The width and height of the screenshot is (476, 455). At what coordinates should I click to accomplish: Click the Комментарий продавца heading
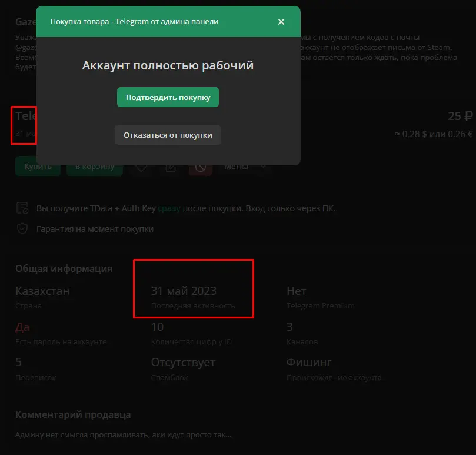tap(73, 414)
